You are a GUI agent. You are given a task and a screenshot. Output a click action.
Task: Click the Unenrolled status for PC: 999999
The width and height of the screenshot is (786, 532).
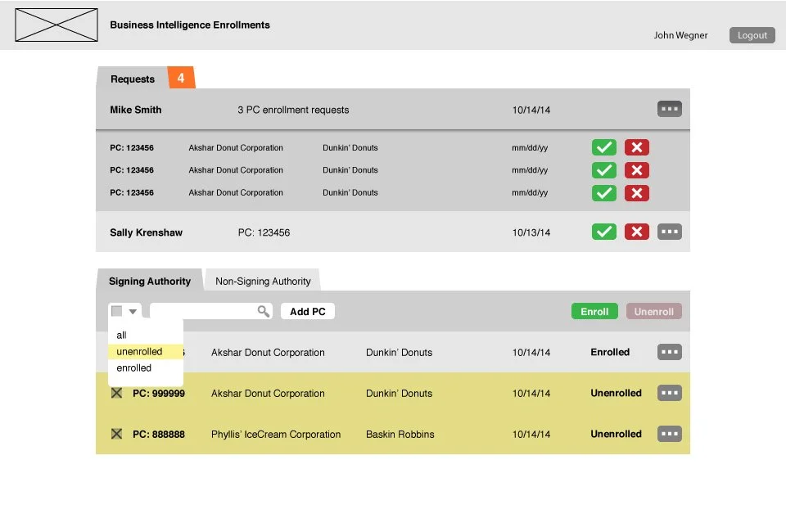coord(616,393)
